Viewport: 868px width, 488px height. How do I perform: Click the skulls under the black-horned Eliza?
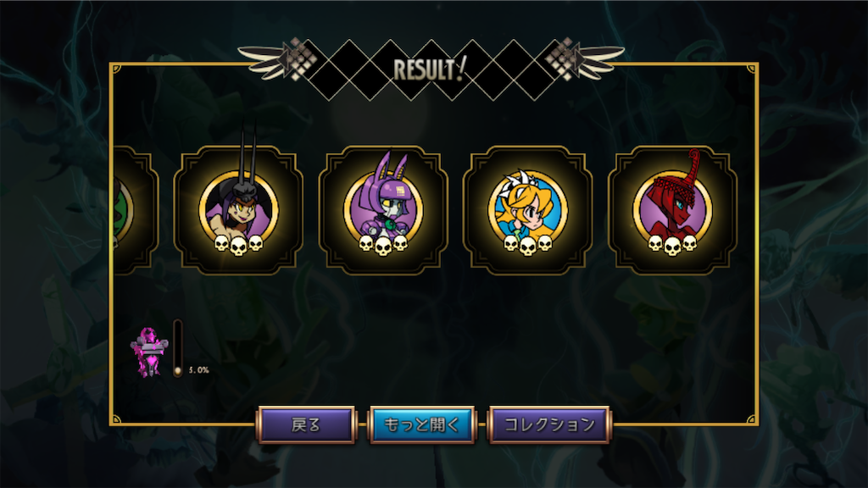pos(238,245)
